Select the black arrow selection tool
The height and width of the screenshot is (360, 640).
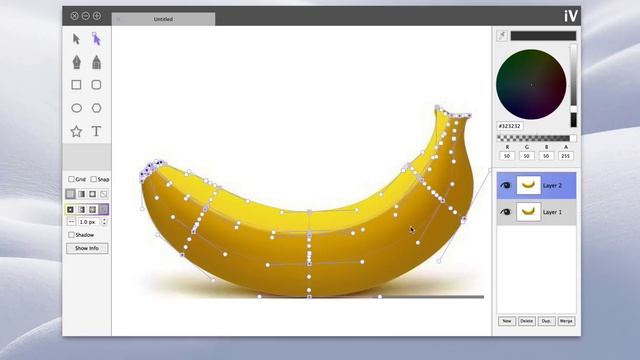(76, 39)
